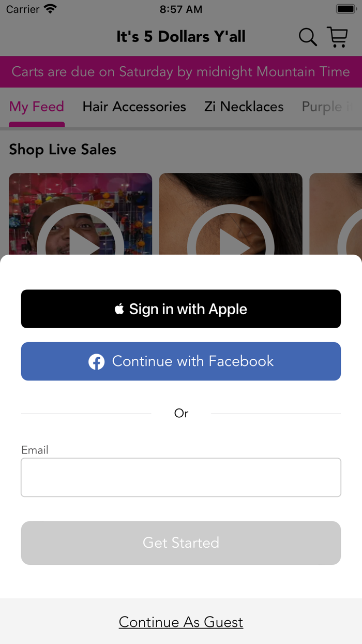362x644 pixels.
Task: Select the Zi Necklaces tab
Action: pyautogui.click(x=244, y=107)
